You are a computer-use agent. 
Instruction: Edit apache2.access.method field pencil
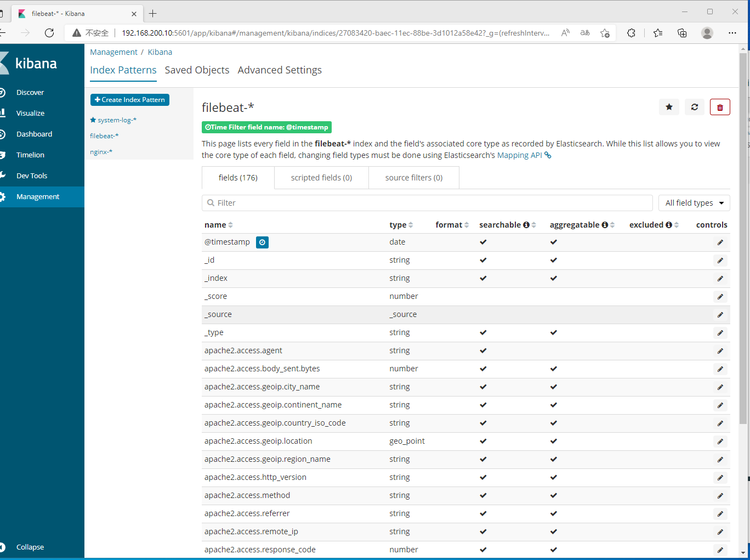(x=720, y=496)
